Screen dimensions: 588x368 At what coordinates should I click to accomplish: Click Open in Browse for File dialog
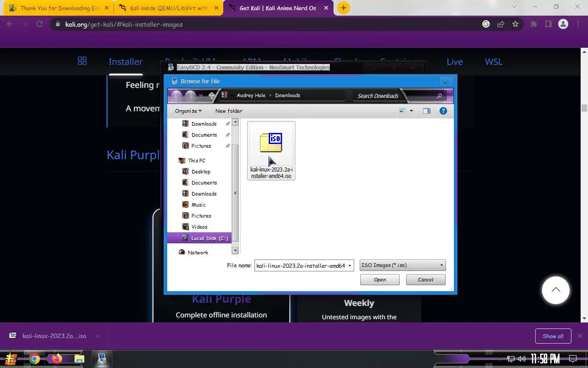tap(379, 280)
